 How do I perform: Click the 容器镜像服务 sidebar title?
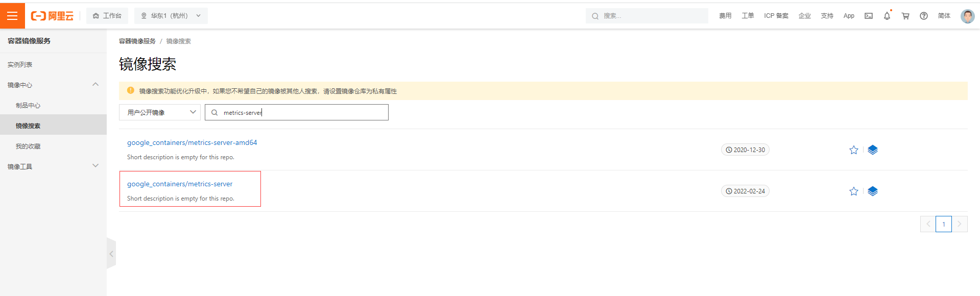click(x=29, y=41)
